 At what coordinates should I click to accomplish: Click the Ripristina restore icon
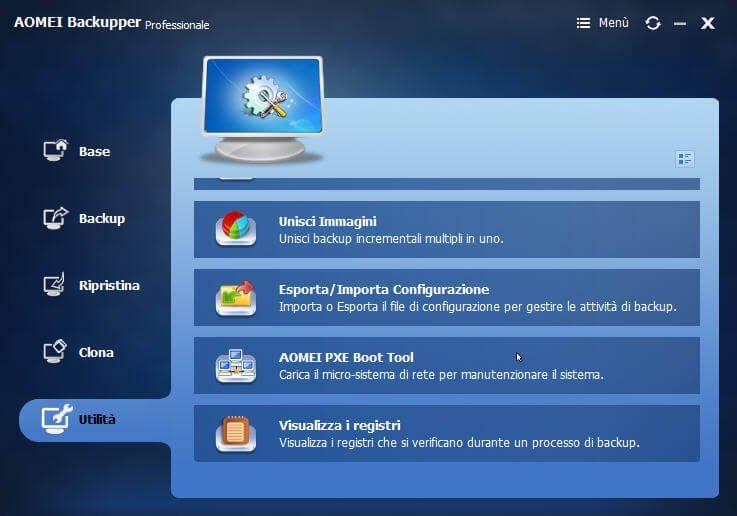pyautogui.click(x=55, y=284)
